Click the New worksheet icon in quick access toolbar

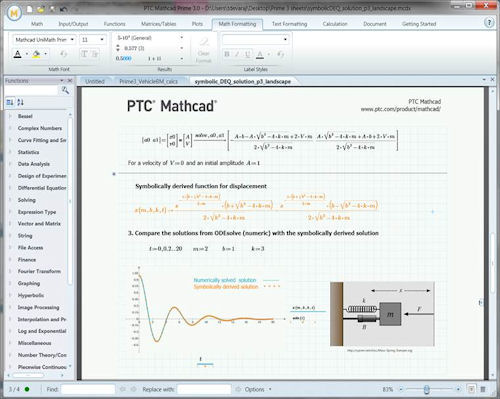[x=29, y=9]
